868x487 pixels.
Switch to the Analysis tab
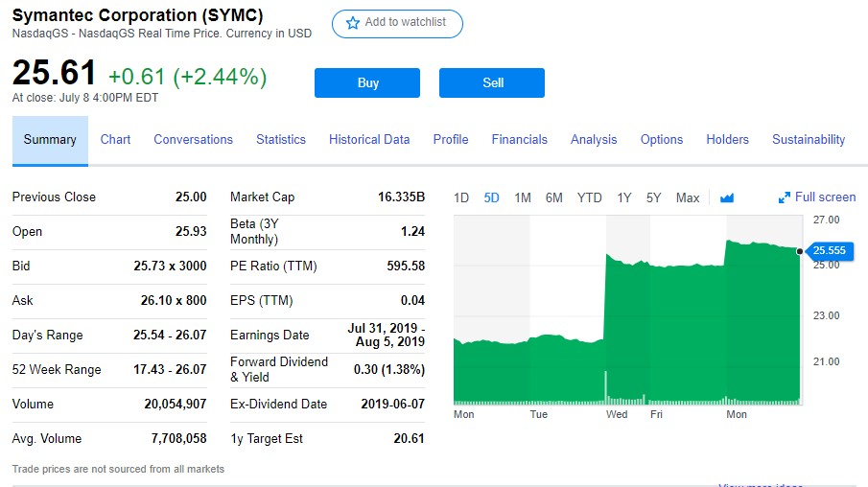[594, 139]
